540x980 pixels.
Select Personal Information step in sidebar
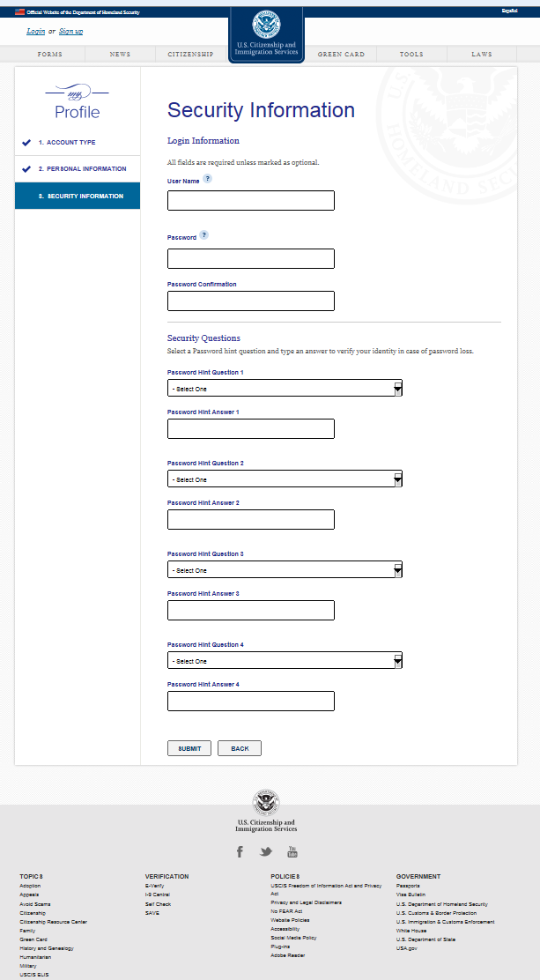coord(82,168)
